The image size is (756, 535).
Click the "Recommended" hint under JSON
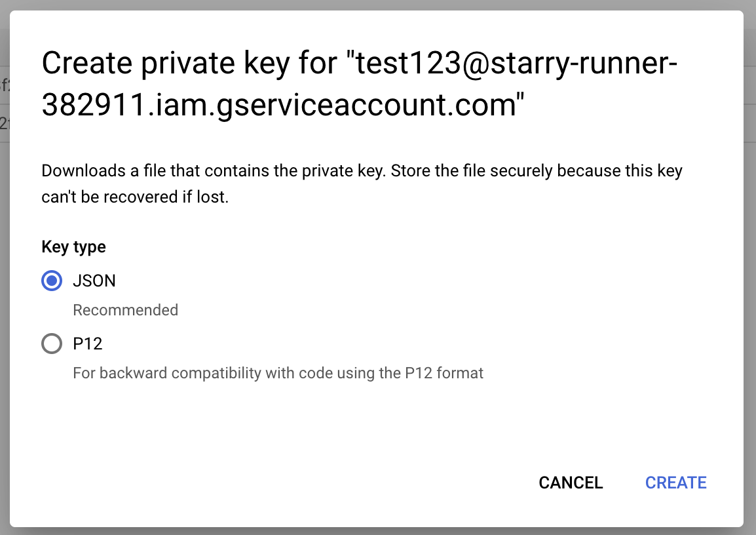click(x=125, y=310)
